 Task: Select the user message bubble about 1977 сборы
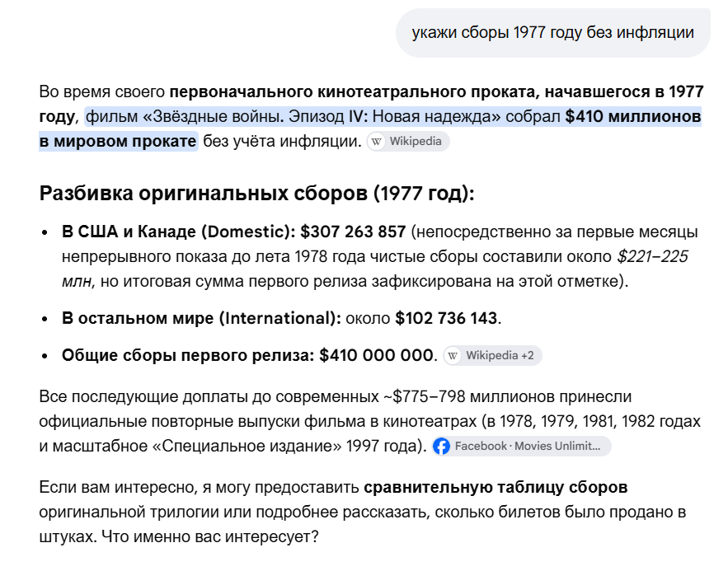coord(553,33)
